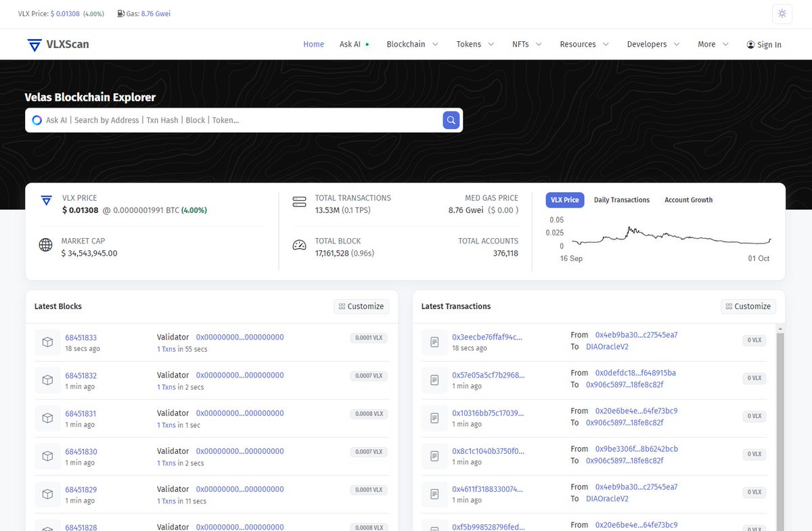Image resolution: width=812 pixels, height=531 pixels.
Task: Expand the More dropdown menu
Action: (x=713, y=44)
